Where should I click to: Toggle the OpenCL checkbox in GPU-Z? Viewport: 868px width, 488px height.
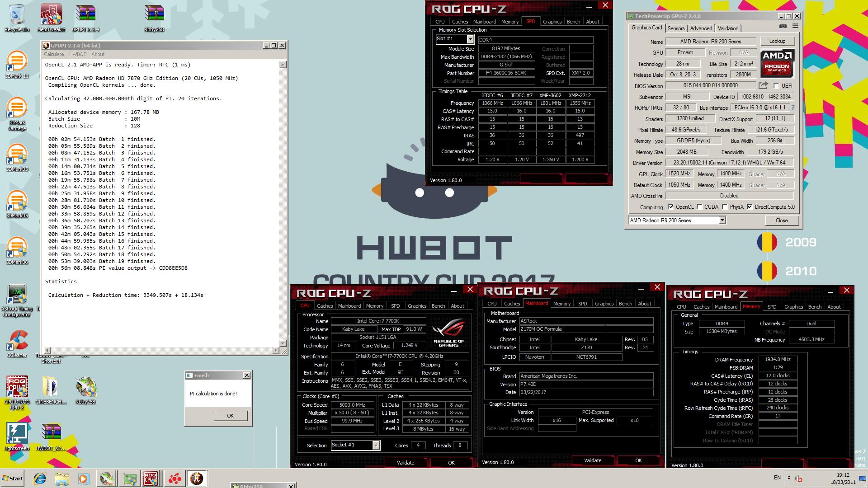(x=671, y=207)
